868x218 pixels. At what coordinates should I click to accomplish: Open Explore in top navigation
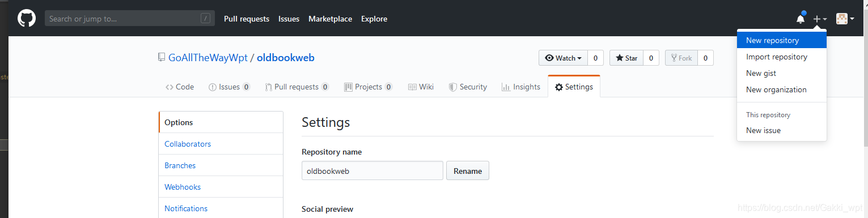(x=374, y=19)
